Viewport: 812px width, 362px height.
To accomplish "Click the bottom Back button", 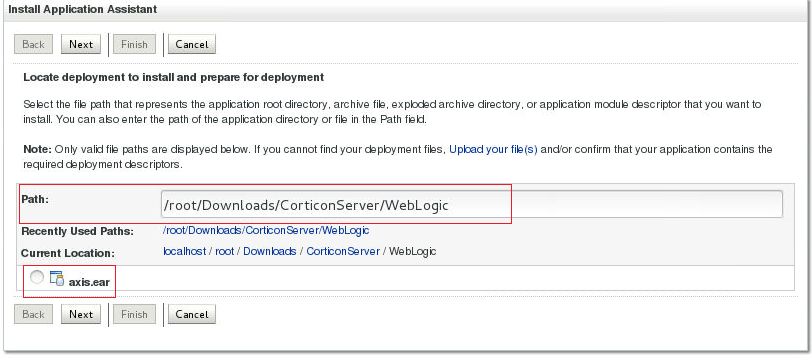I will click(33, 314).
